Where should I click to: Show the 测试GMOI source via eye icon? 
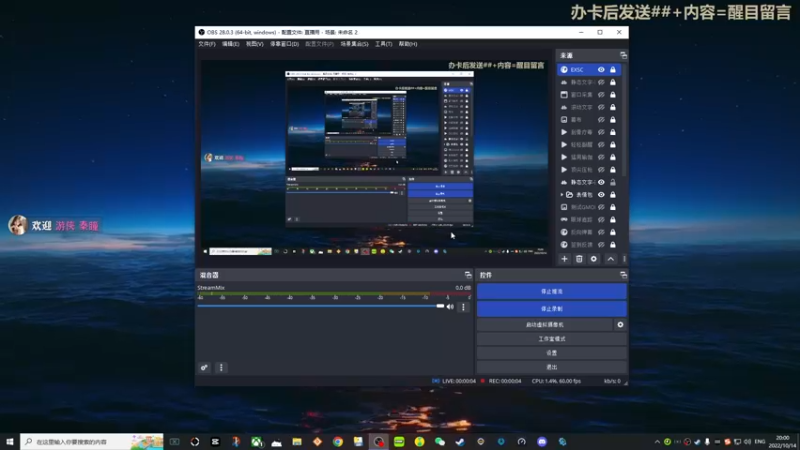click(601, 207)
